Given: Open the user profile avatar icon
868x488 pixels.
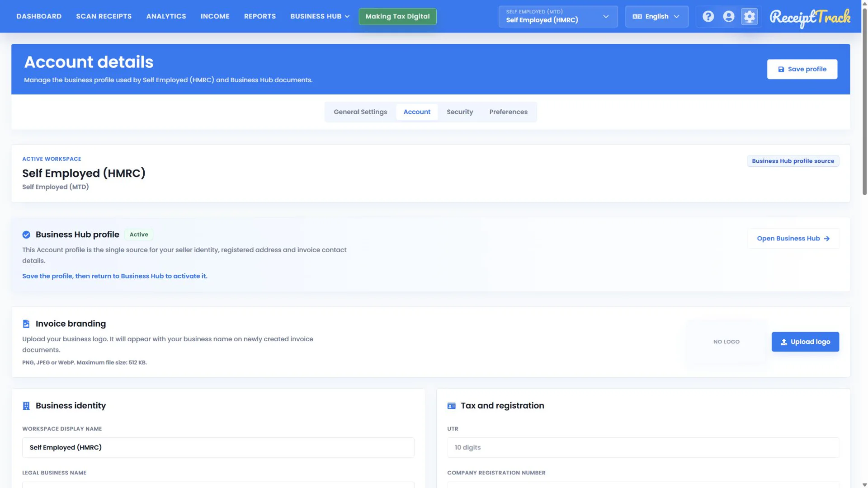Looking at the screenshot, I should [729, 17].
